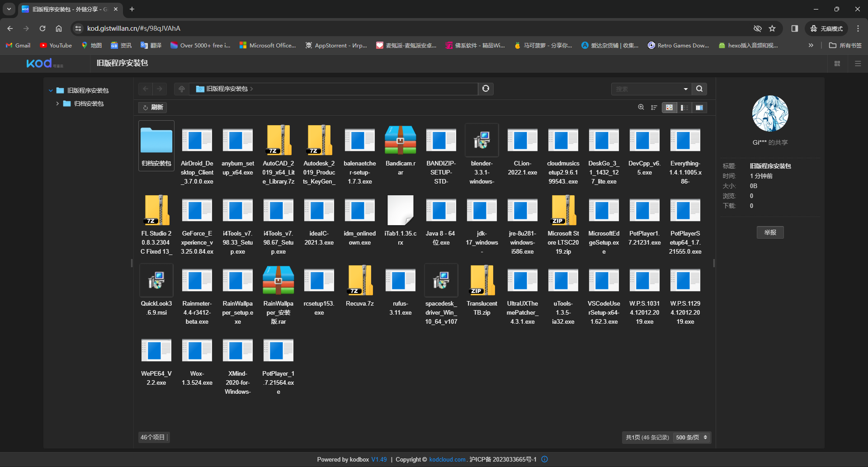
Task: Select DevCpp_v6.5.exe file icon
Action: pos(645,140)
